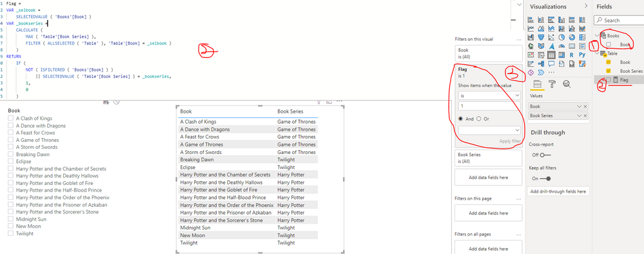Viewport: 644px width, 254px height.
Task: Collapse the Visualizations pane chevron
Action: pos(586,6)
